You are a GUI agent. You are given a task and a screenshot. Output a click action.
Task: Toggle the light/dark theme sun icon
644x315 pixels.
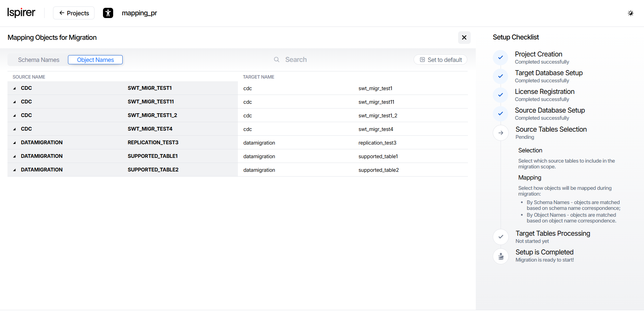pyautogui.click(x=630, y=13)
